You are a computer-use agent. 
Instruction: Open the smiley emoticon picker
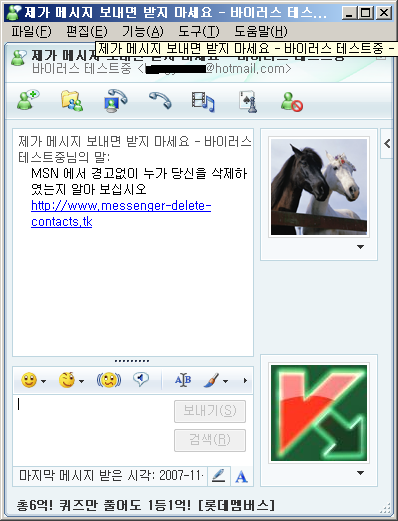tap(29, 380)
